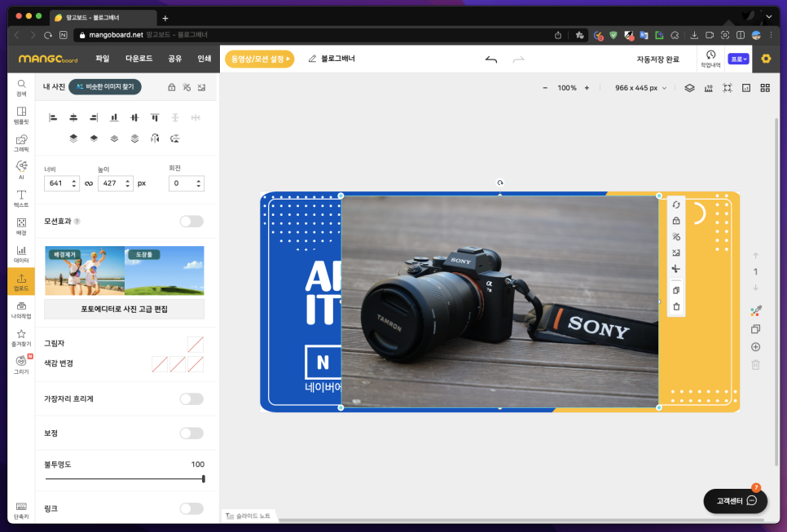Open the 파일 file menu
Image resolution: width=787 pixels, height=532 pixels.
pyautogui.click(x=103, y=59)
